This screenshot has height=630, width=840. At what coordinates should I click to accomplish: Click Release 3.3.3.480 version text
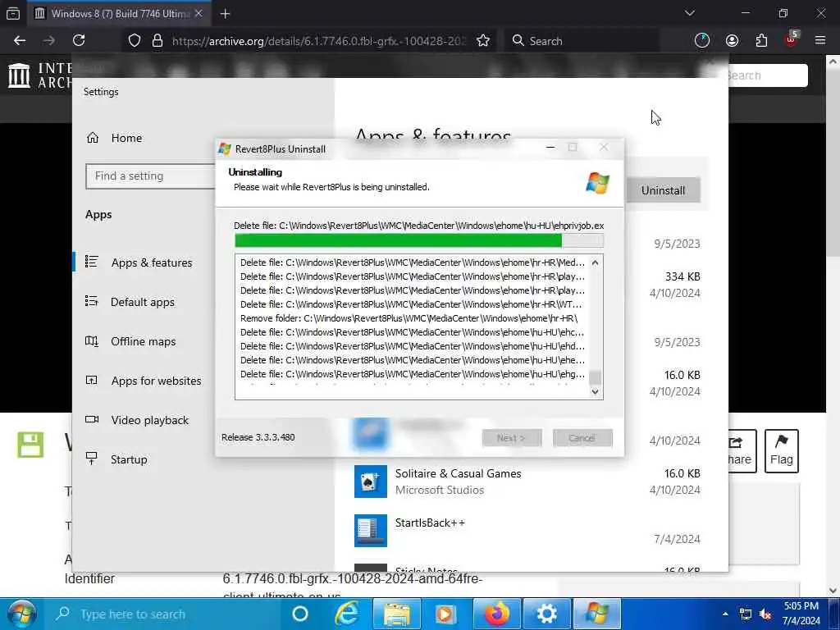coord(258,437)
